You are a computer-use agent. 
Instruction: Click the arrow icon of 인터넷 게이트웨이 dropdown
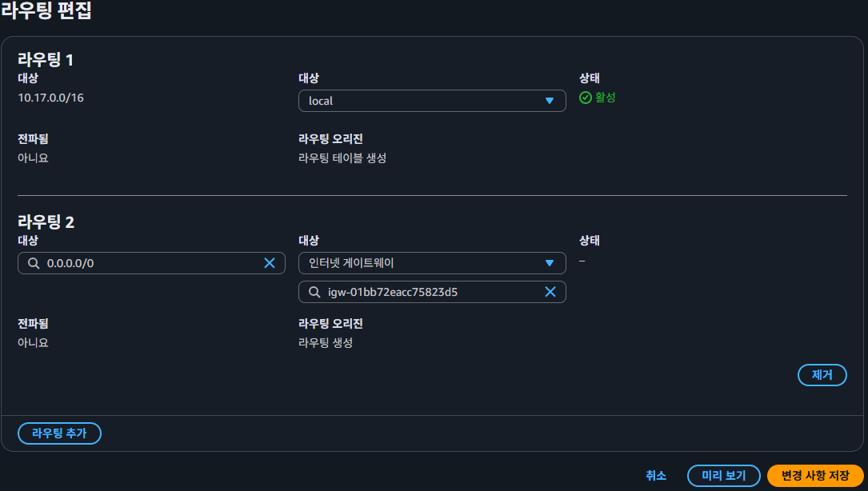(x=550, y=263)
